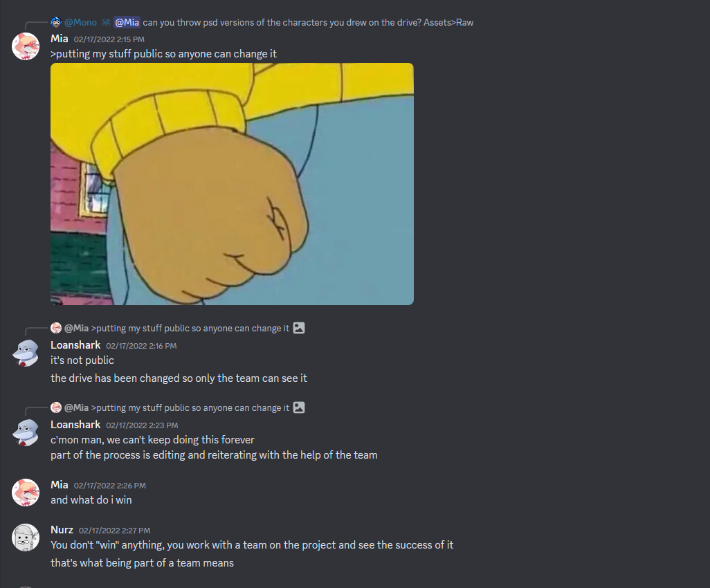This screenshot has width=710, height=588.
Task: Jump to Mono's original message about psd versions
Action: coord(308,22)
